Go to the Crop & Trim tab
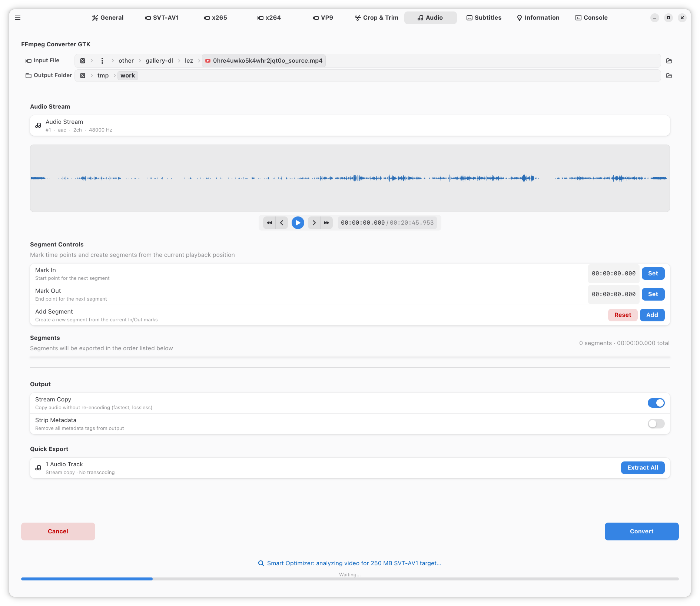Screen dimensions: 700x606 point(377,18)
